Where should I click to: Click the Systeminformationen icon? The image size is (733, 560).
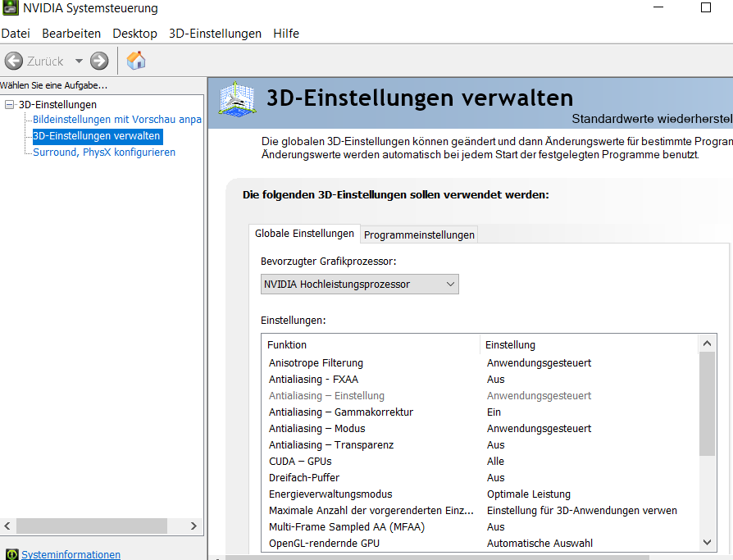[12, 555]
